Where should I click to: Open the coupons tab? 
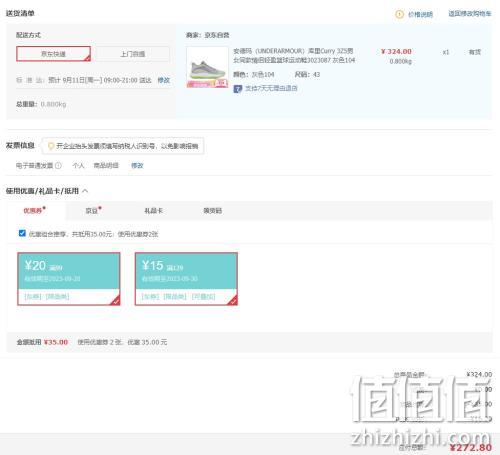coord(34,210)
